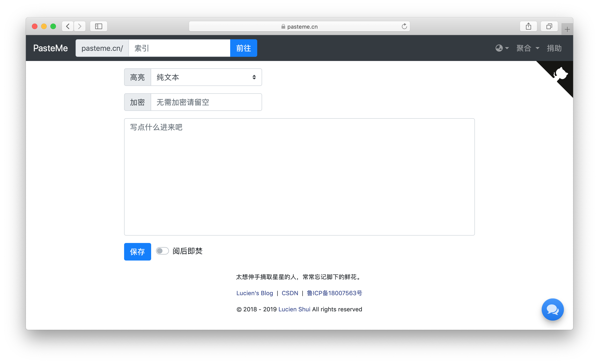
Task: Enable the 阅后即焚 burn-after-reading switch
Action: click(x=162, y=251)
